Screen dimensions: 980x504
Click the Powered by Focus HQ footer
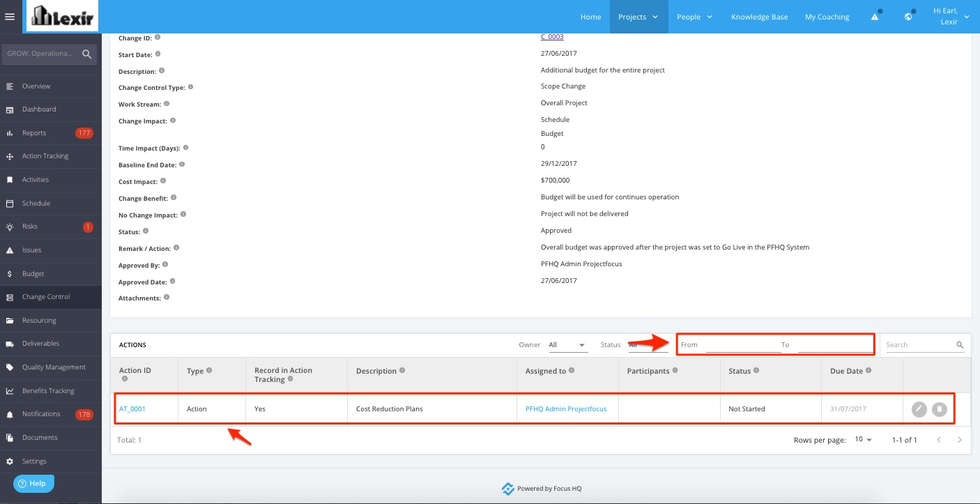point(542,489)
